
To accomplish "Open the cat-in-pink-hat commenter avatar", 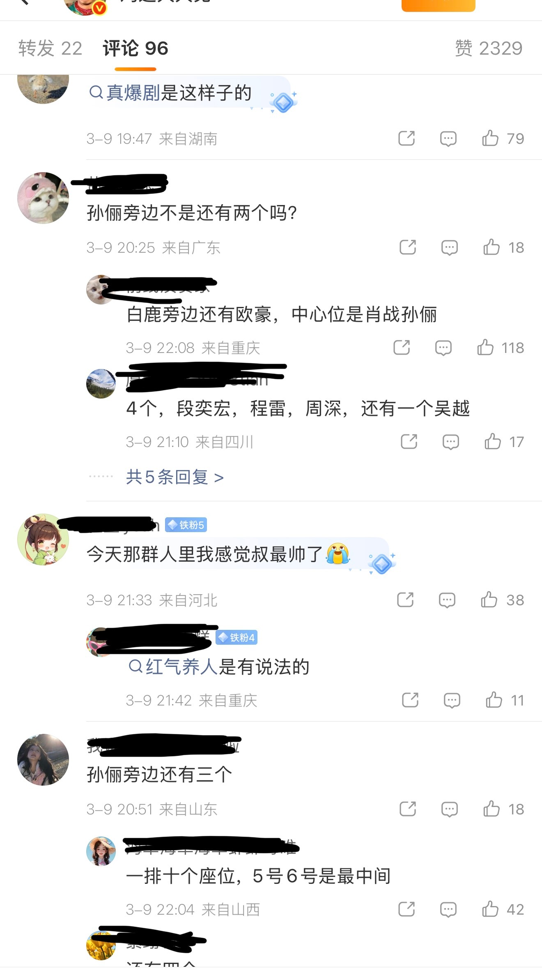I will [x=43, y=198].
